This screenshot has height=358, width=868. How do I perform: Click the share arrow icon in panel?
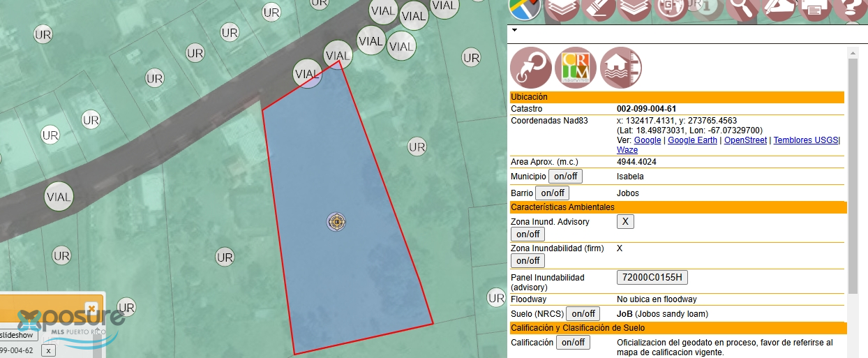click(531, 68)
